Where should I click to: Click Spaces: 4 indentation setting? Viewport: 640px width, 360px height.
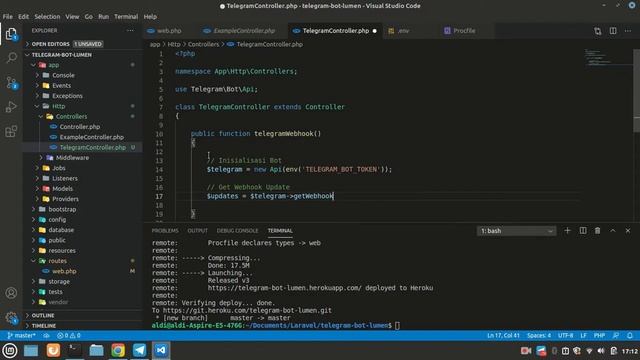(539, 336)
